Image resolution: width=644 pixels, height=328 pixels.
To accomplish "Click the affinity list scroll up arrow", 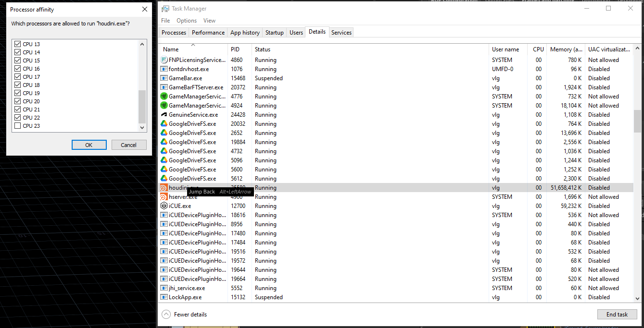I will tap(142, 44).
